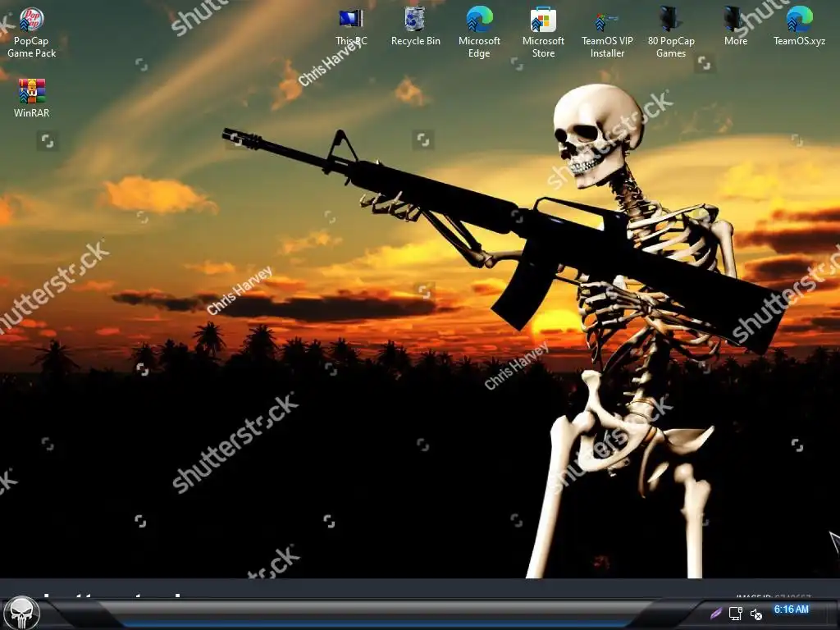The image size is (840, 630).
Task: Click the purple feather tray icon
Action: click(x=716, y=613)
